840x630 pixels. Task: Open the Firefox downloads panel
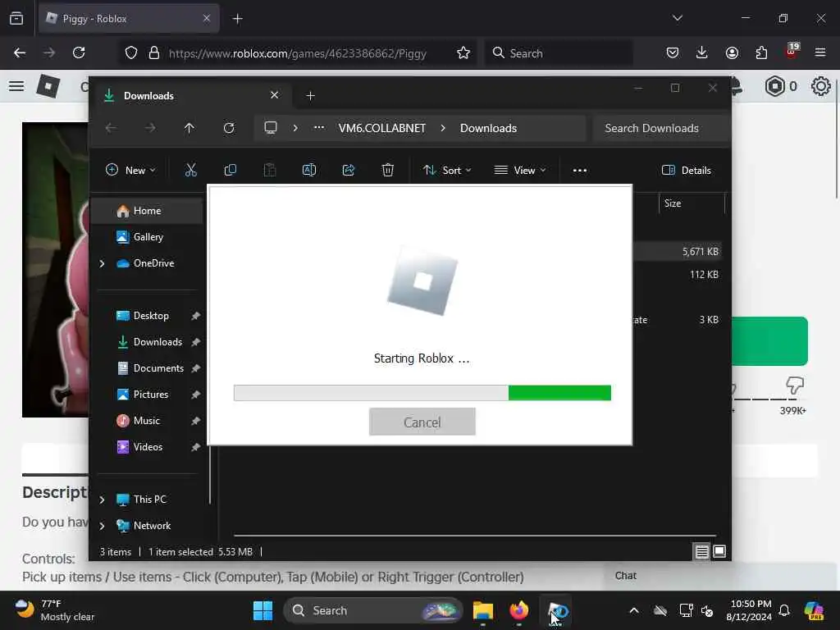(x=702, y=52)
